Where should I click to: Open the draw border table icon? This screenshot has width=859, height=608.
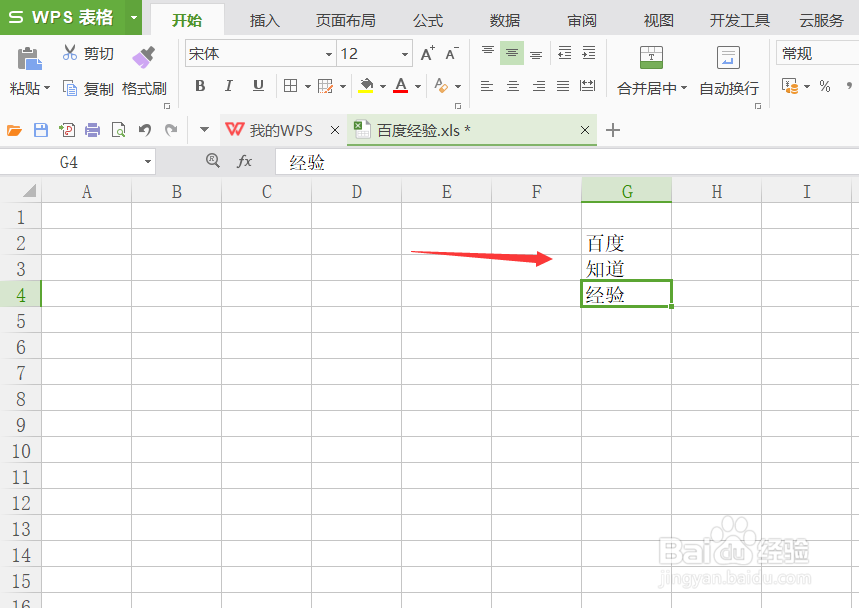325,86
